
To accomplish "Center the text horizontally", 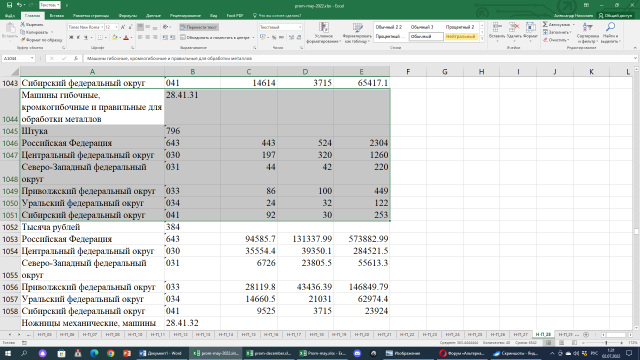I will point(148,37).
